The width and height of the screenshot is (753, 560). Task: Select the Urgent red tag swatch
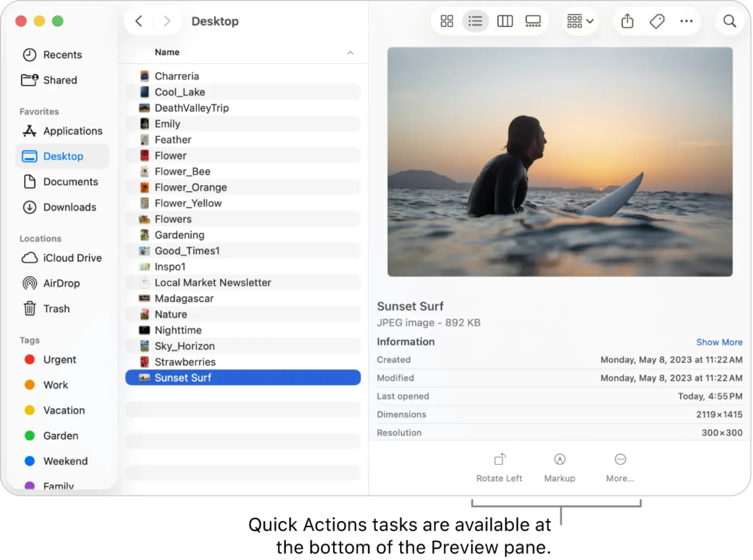pos(29,360)
